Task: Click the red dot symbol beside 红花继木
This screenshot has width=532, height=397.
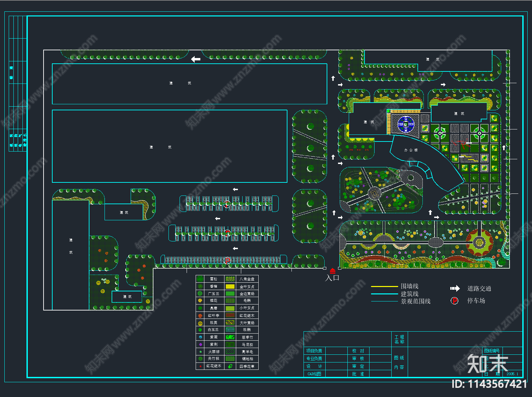Action: coord(200,366)
